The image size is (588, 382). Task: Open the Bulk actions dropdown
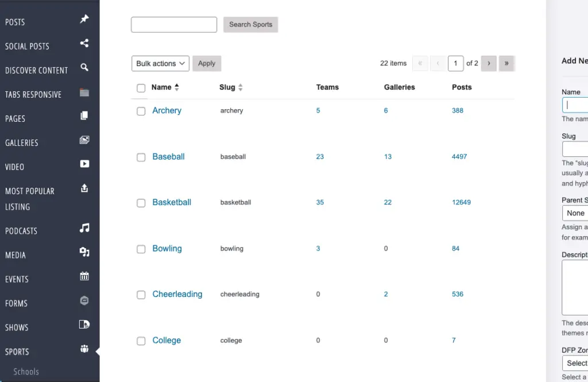click(x=160, y=64)
